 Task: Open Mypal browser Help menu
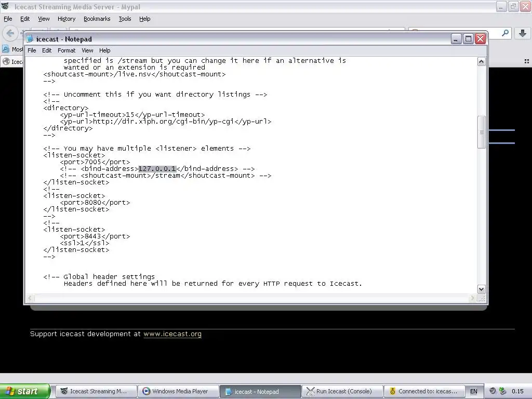(144, 19)
